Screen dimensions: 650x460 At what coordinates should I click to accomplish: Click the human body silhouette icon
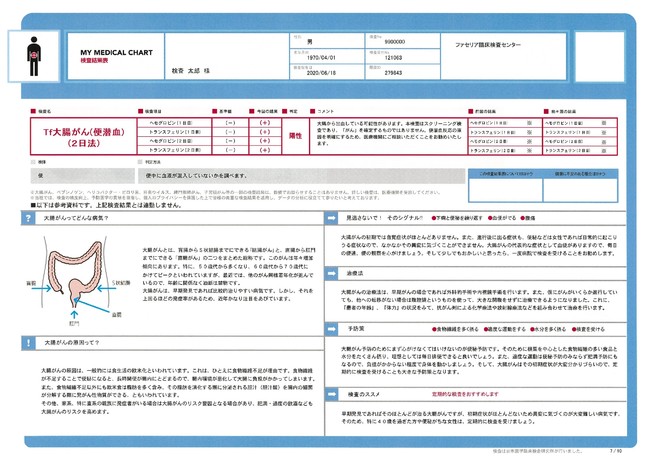pyautogui.click(x=34, y=56)
